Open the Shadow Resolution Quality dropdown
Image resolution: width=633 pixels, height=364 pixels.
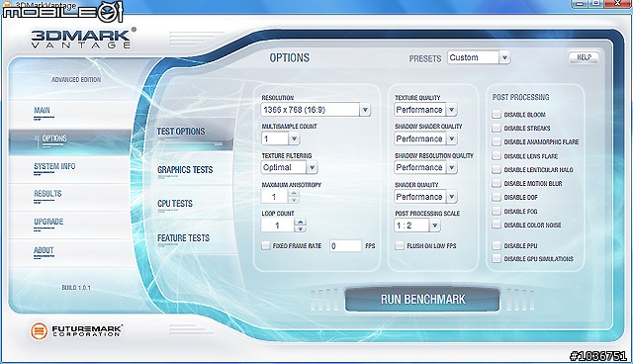coord(425,167)
